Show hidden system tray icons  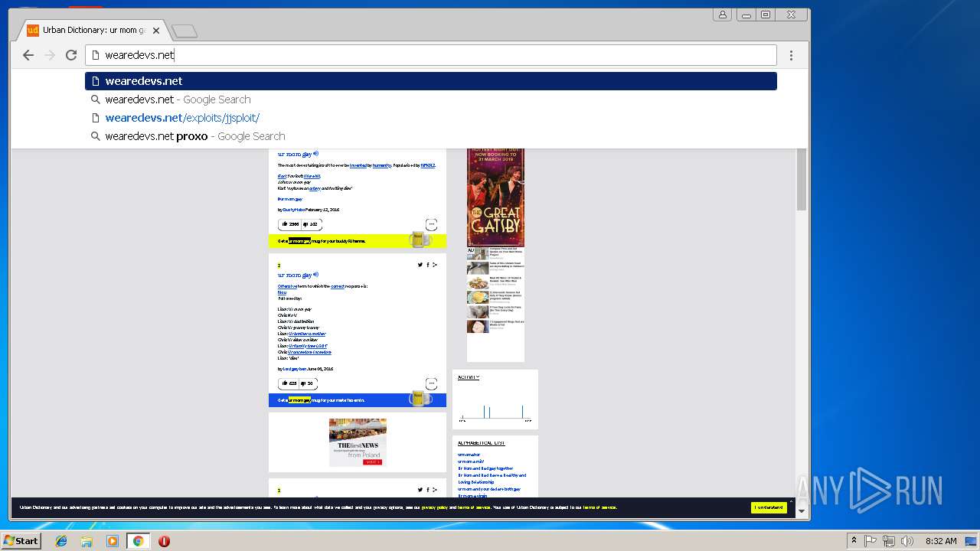click(x=854, y=541)
